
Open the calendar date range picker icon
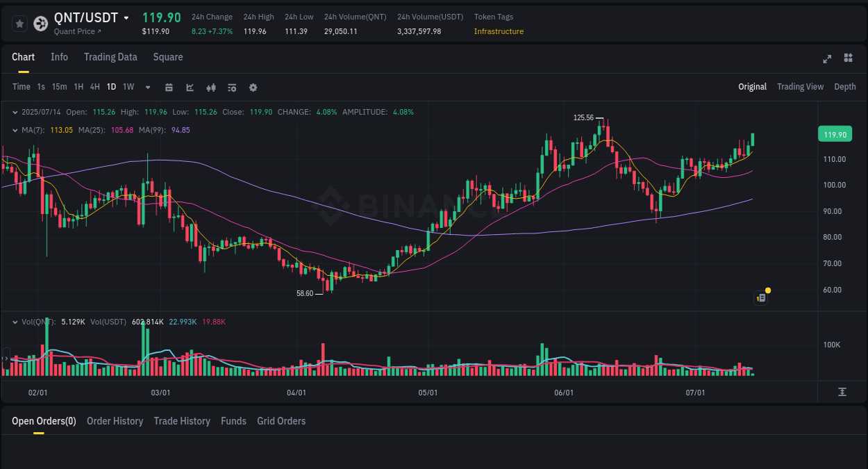point(169,87)
